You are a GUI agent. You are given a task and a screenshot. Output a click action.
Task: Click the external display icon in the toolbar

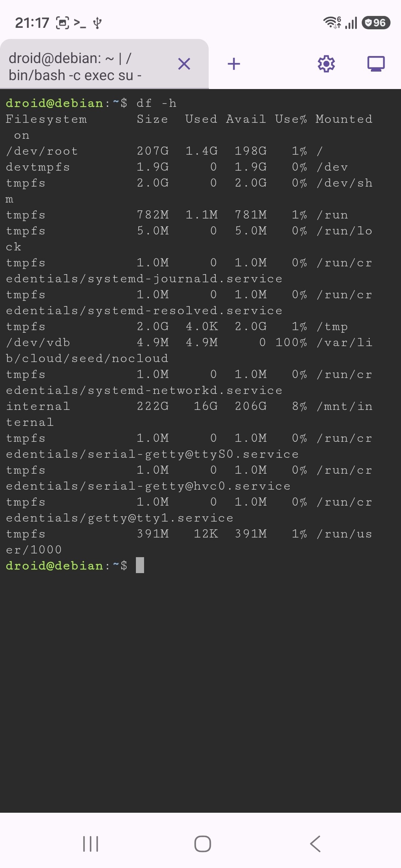click(376, 64)
